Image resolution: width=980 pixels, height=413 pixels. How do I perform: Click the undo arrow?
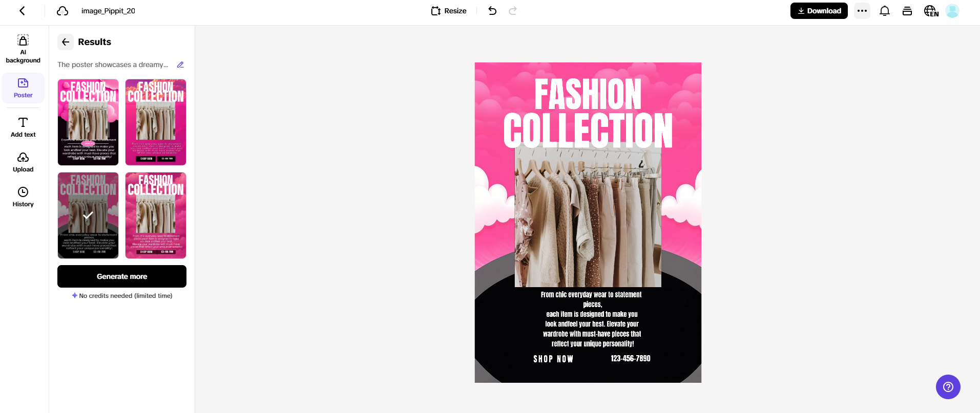click(x=492, y=11)
